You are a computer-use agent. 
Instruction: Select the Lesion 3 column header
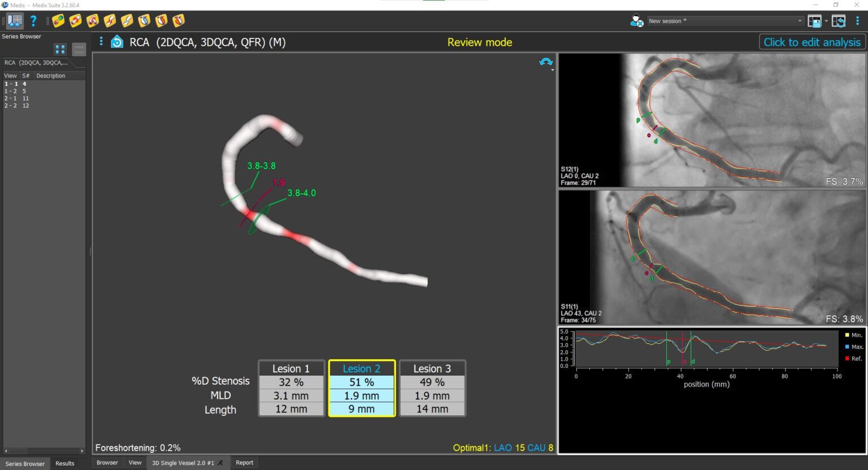point(432,368)
